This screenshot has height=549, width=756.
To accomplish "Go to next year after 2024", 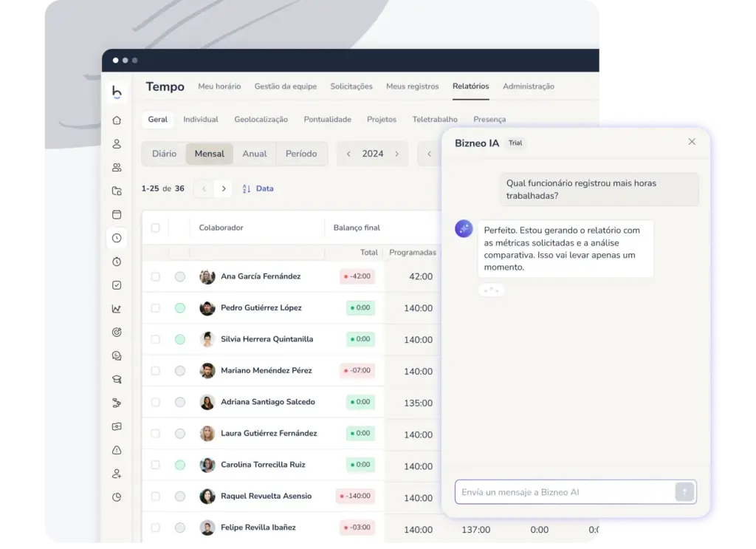I will coord(396,154).
